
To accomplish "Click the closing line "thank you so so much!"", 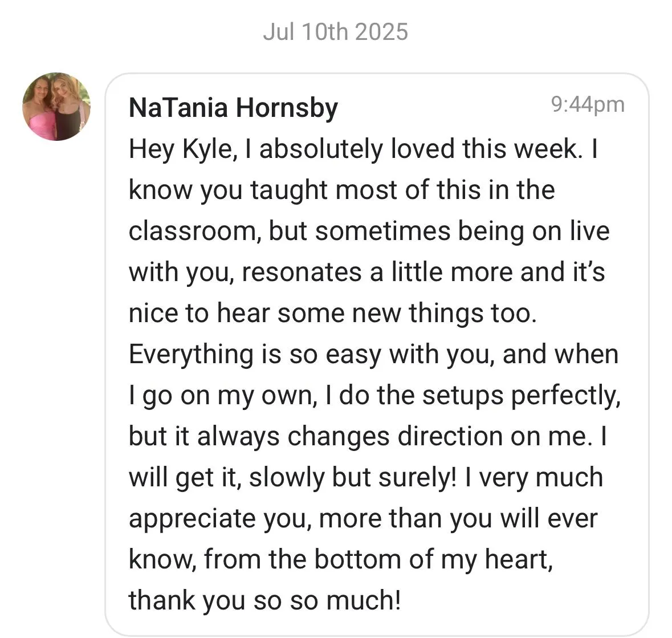I will coord(265,600).
